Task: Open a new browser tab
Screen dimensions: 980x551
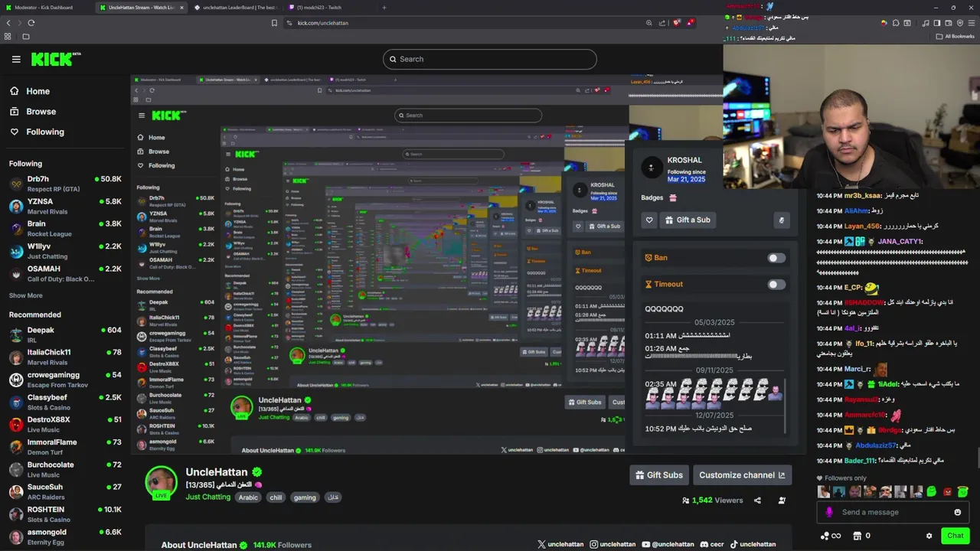Action: pos(384,8)
